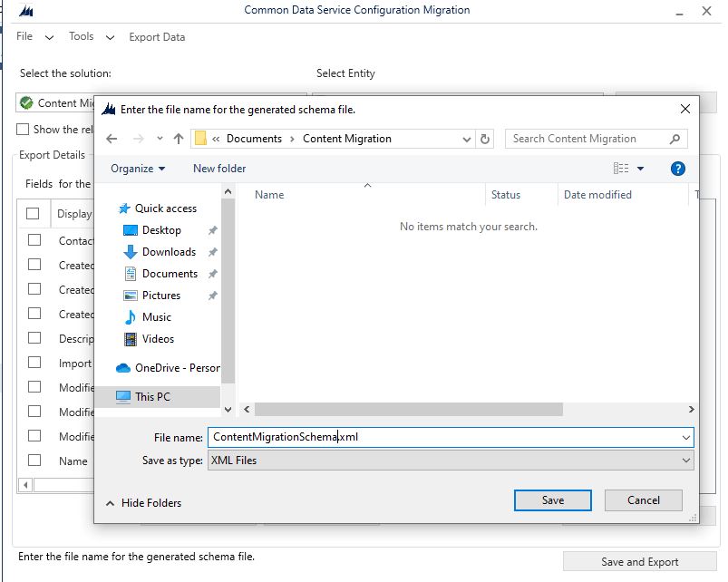Open the recent locations chevron
The image size is (728, 582).
tap(160, 139)
